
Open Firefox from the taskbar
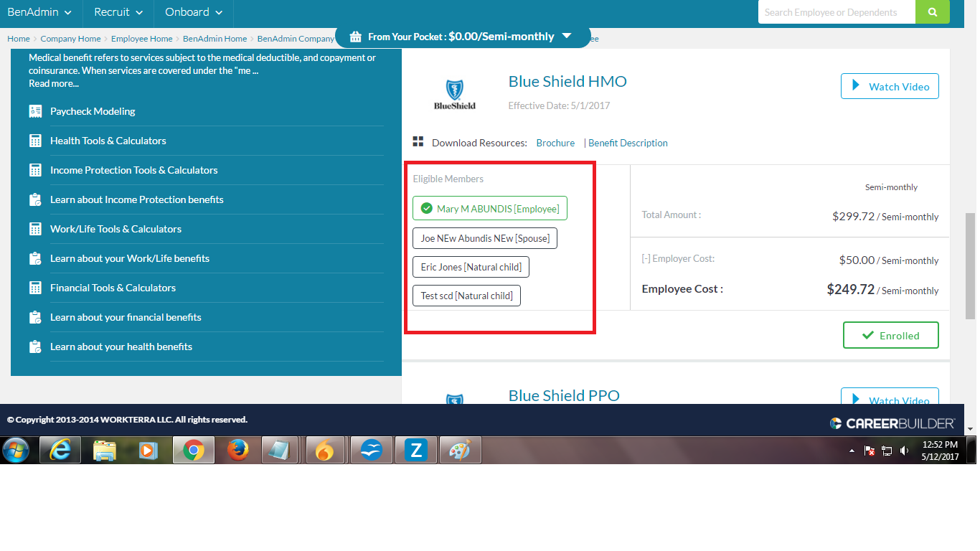(x=237, y=451)
